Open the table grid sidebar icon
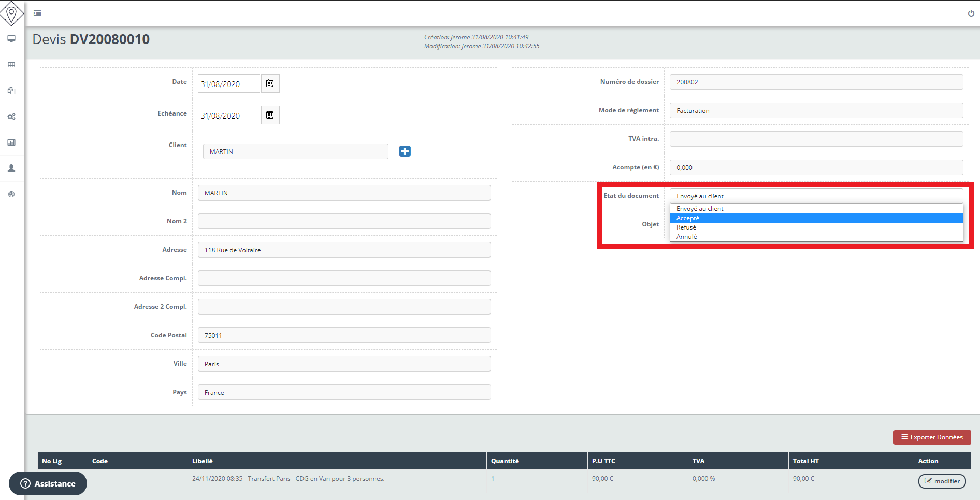980x500 pixels. pyautogui.click(x=11, y=65)
